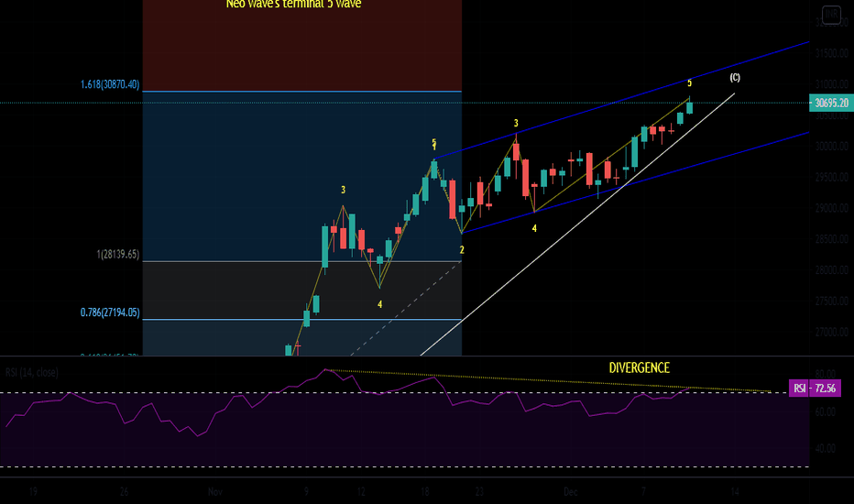Select the DIVERGENCE text annotation
The width and height of the screenshot is (854, 504).
click(640, 367)
